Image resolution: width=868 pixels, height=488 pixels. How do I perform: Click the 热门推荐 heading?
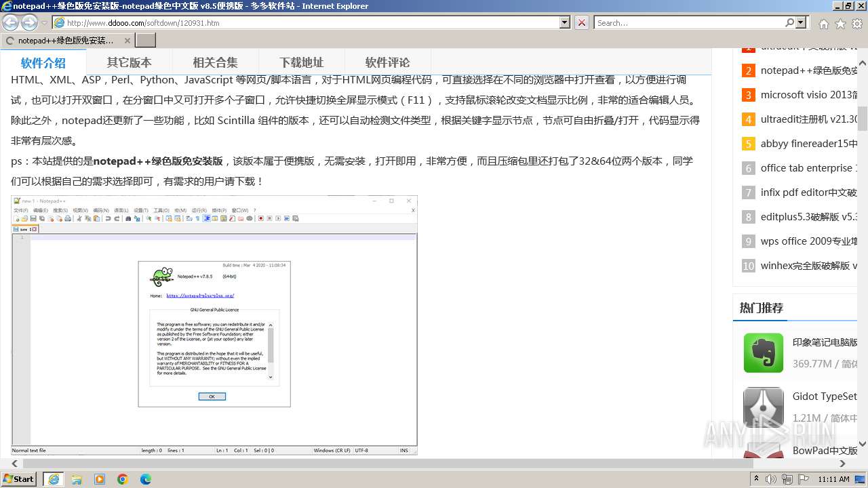coord(762,308)
